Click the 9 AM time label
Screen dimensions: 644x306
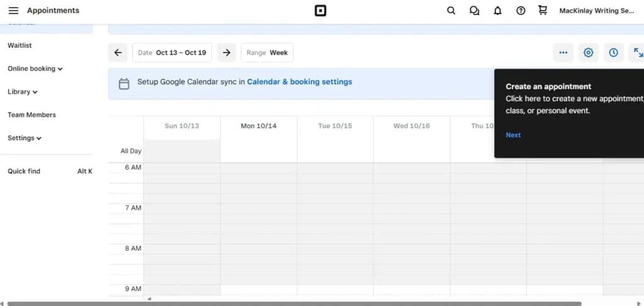point(133,289)
